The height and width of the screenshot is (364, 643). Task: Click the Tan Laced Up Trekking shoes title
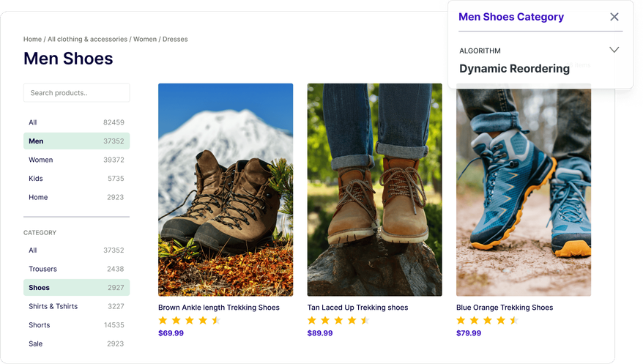[357, 308]
